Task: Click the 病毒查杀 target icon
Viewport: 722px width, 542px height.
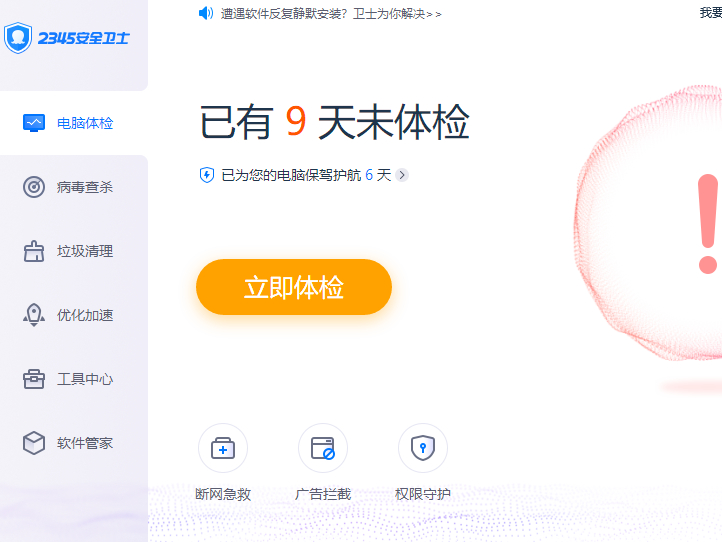Action: click(34, 187)
